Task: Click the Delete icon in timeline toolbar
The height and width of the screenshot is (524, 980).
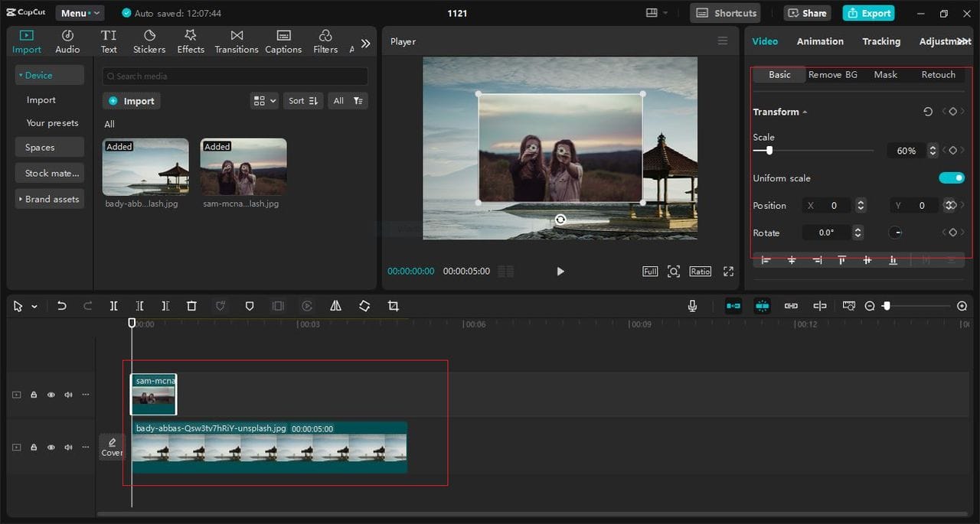Action: (x=191, y=306)
